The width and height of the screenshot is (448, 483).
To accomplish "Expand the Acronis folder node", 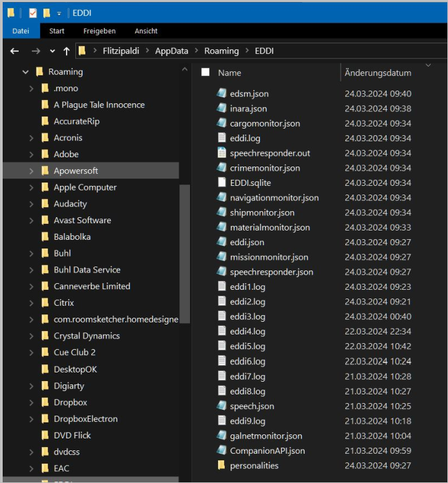I will click(31, 138).
